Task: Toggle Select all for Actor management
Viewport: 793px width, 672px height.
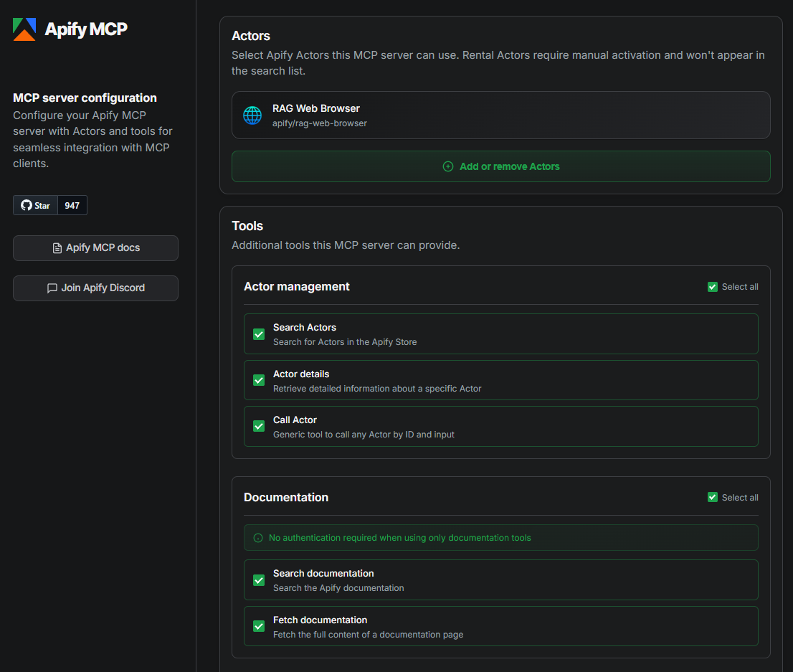Action: pyautogui.click(x=712, y=286)
